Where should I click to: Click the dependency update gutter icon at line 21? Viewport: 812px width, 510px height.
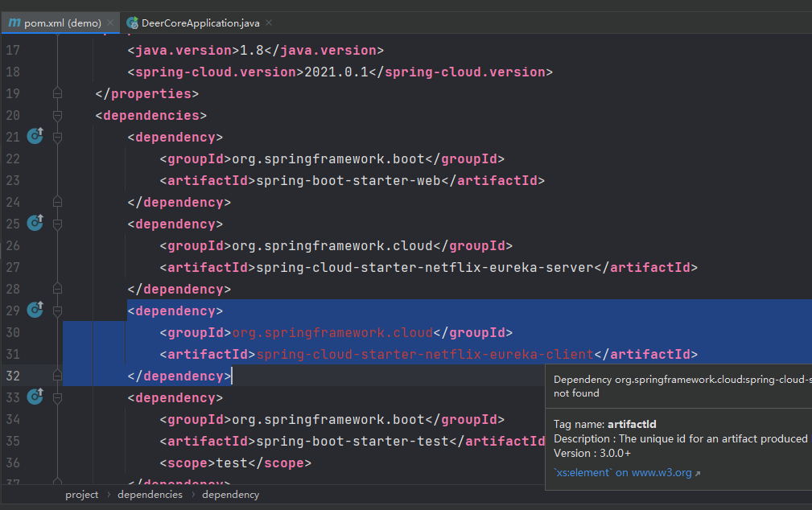tap(35, 135)
